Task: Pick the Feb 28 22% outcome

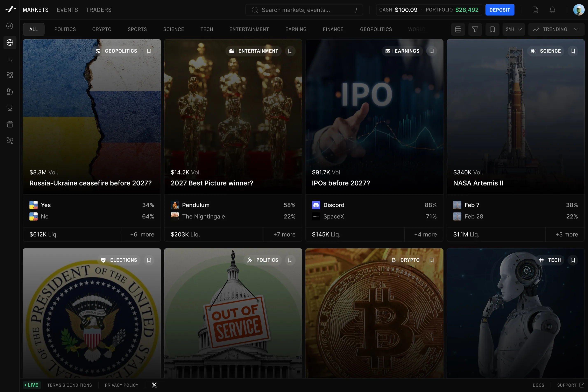Action: click(x=515, y=217)
